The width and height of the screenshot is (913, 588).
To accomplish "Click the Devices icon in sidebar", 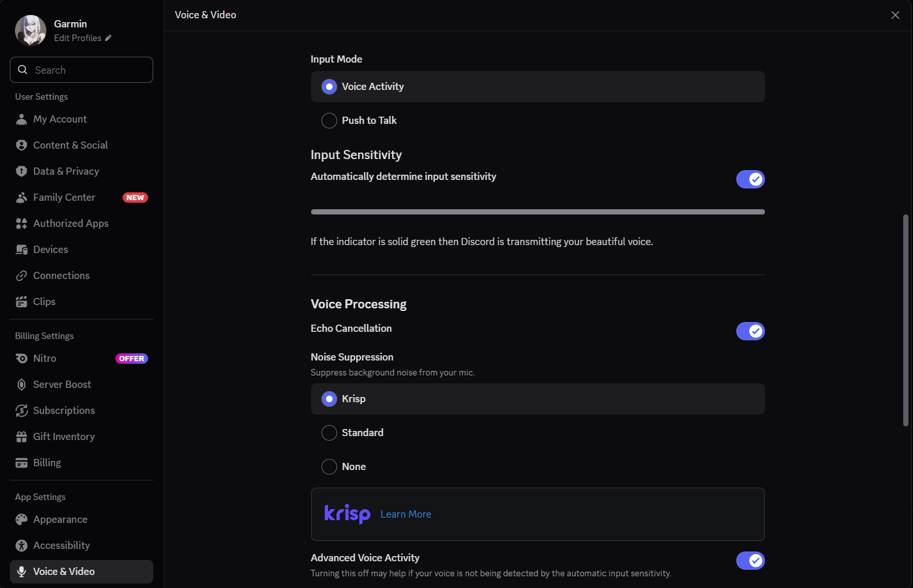I will click(x=22, y=250).
